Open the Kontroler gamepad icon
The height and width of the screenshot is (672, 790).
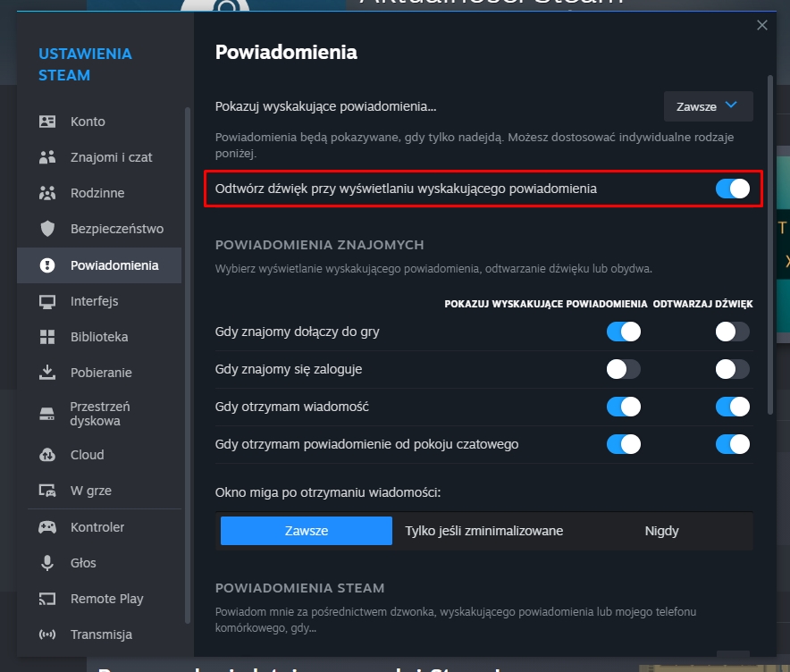click(x=46, y=526)
